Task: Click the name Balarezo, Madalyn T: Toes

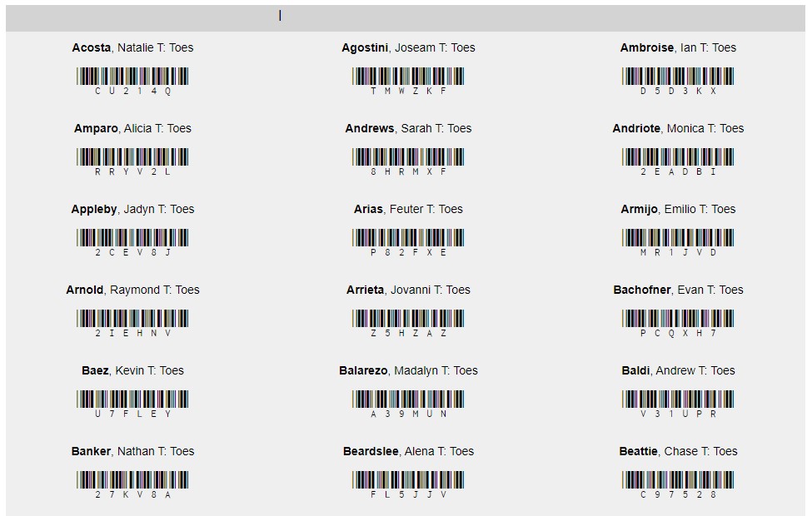Action: tap(408, 370)
